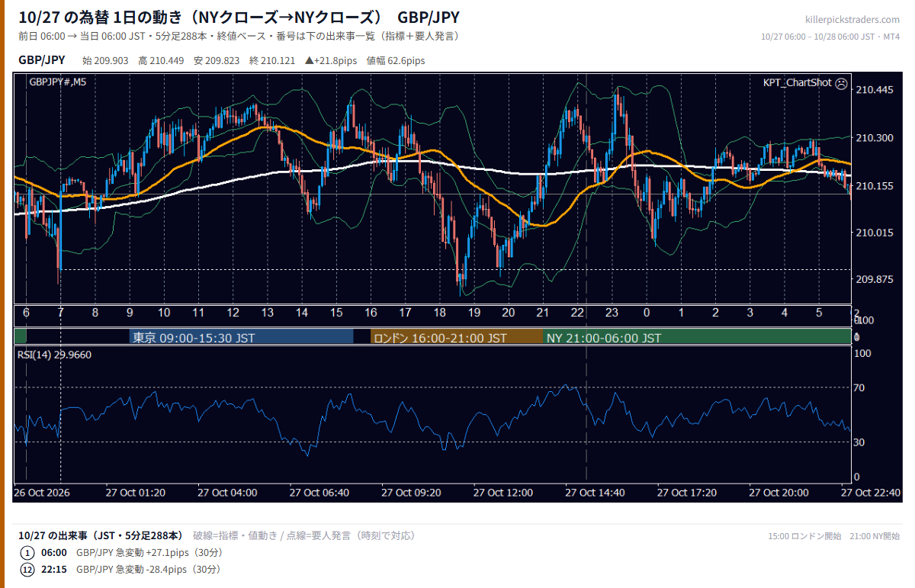
Task: Click the 21:00 NY開始 note
Action: [x=874, y=536]
